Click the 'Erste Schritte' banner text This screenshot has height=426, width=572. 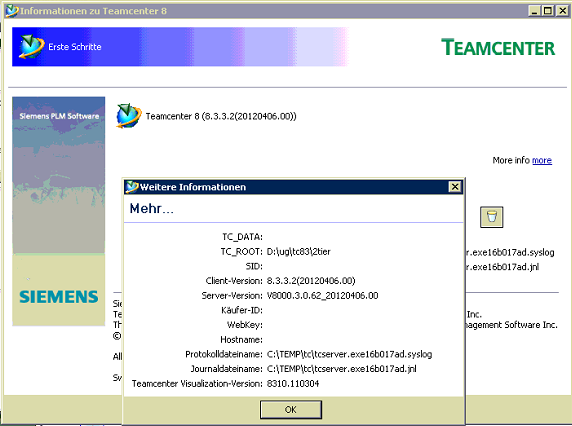click(x=75, y=47)
